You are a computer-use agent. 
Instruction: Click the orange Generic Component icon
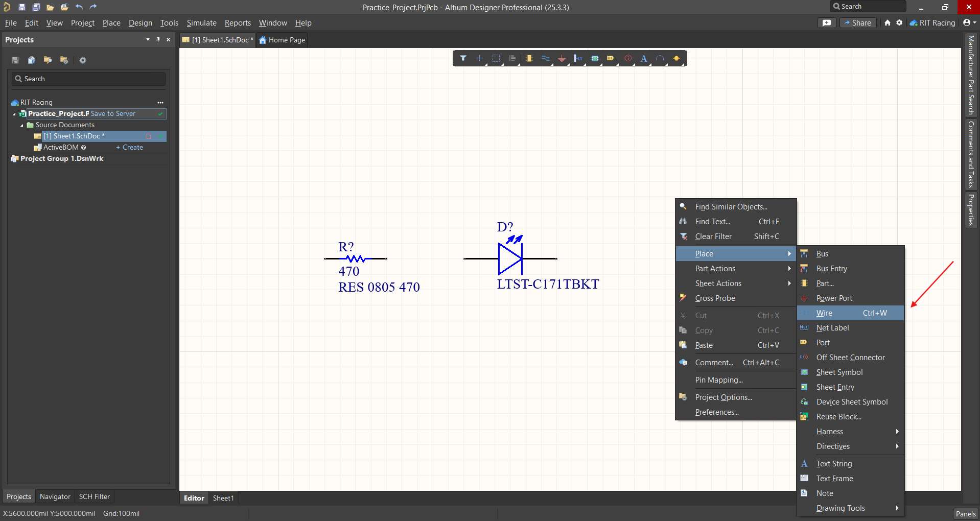tap(676, 58)
